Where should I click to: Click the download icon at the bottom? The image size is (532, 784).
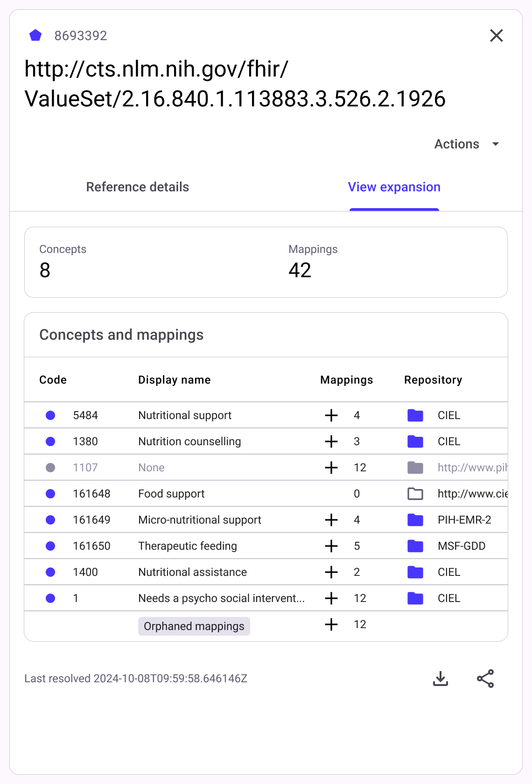click(440, 679)
